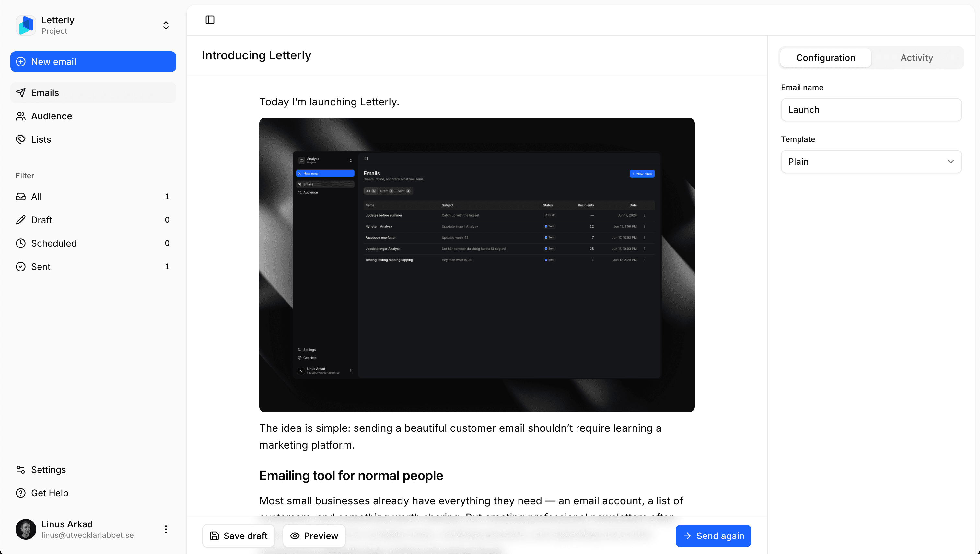Preview the email
This screenshot has width=980, height=554.
[x=314, y=536]
